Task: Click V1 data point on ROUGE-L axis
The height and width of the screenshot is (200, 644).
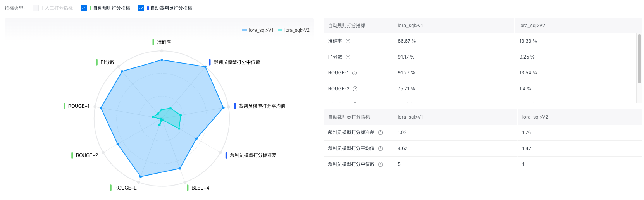Action: [x=140, y=177]
